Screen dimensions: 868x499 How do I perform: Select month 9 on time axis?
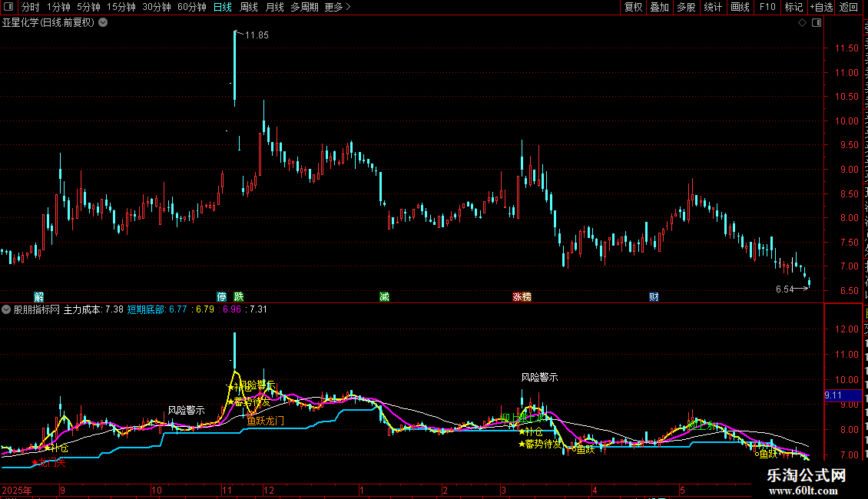coord(63,491)
